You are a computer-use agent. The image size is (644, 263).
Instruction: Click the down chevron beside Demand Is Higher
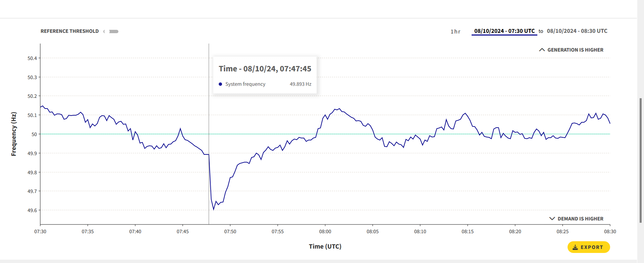(552, 219)
